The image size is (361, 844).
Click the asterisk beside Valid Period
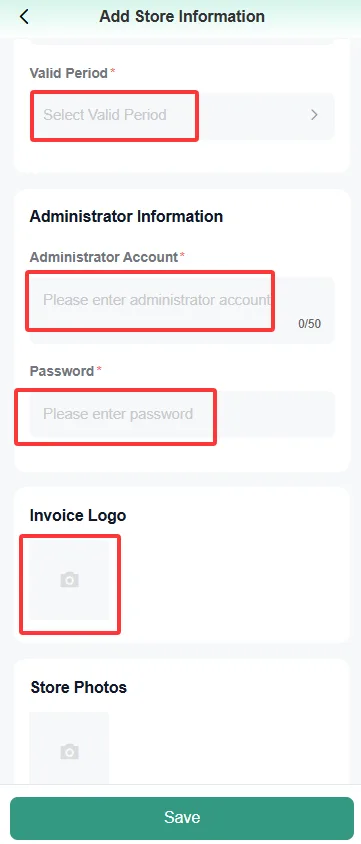(x=112, y=72)
